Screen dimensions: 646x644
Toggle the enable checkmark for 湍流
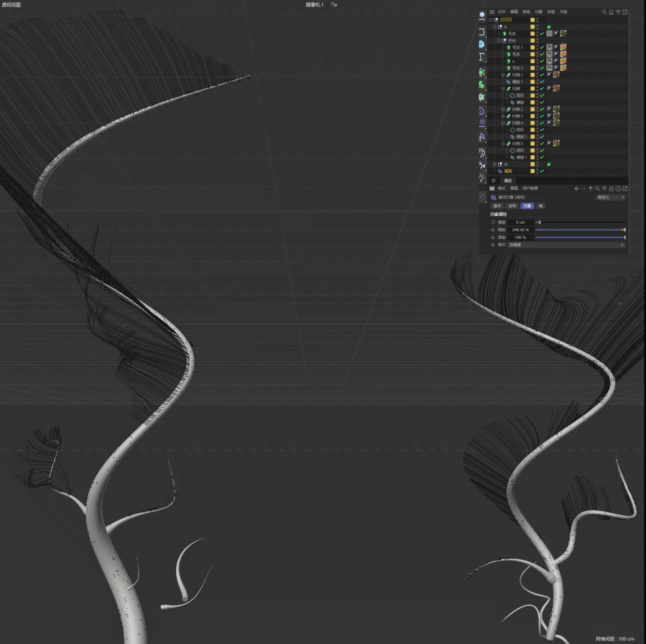click(542, 171)
